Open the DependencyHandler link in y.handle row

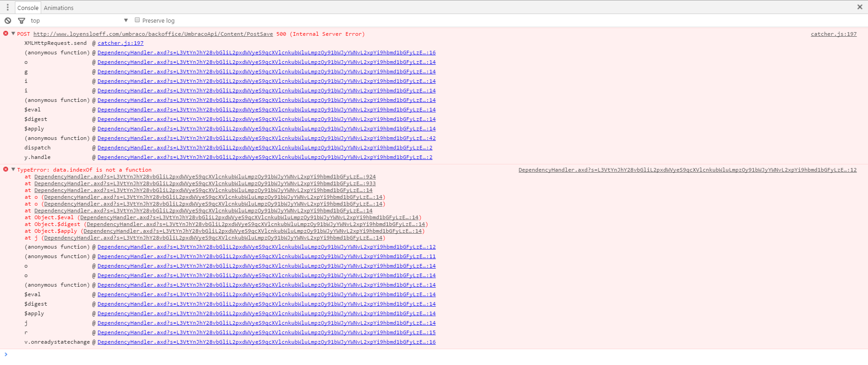(x=265, y=157)
